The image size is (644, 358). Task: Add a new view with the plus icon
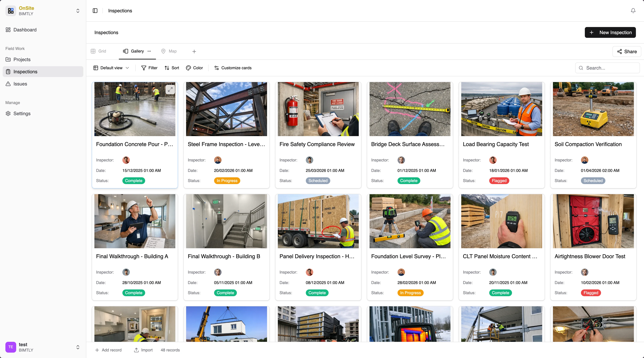coord(194,51)
